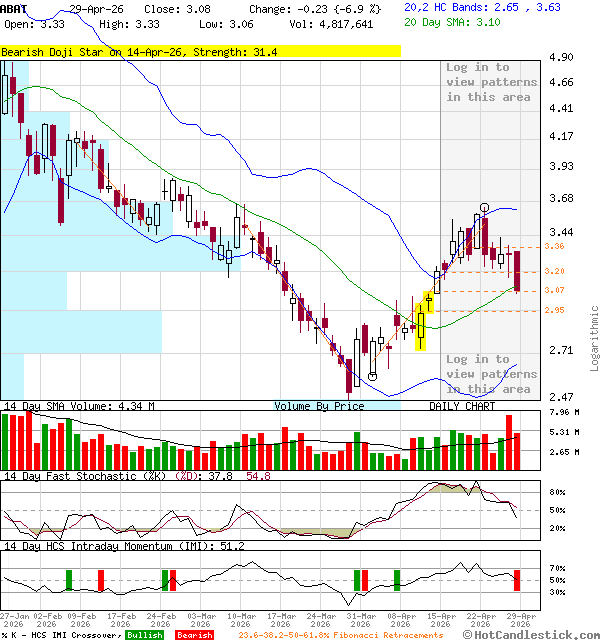Click the red Bearish legend box
Screen dimensions: 600x640
pos(194,634)
